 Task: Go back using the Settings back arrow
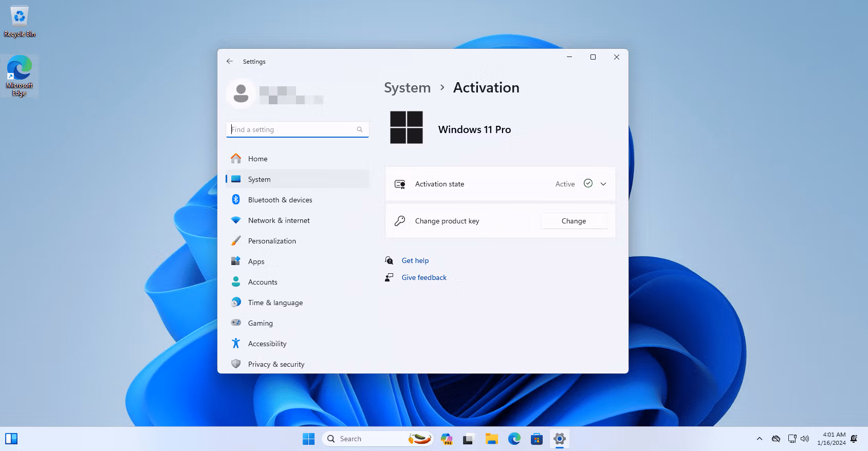coord(230,61)
